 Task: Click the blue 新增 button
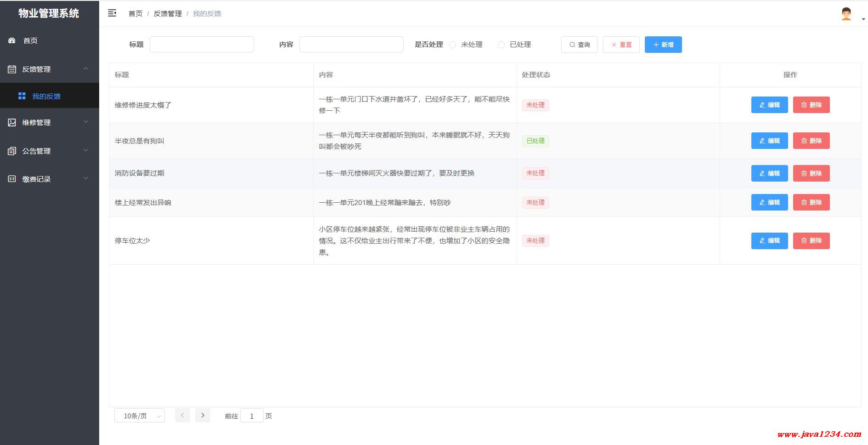(663, 45)
